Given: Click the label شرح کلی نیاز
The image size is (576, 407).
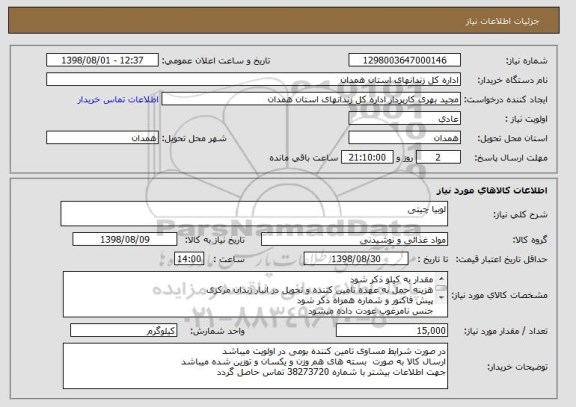Looking at the screenshot, I should click(520, 215).
